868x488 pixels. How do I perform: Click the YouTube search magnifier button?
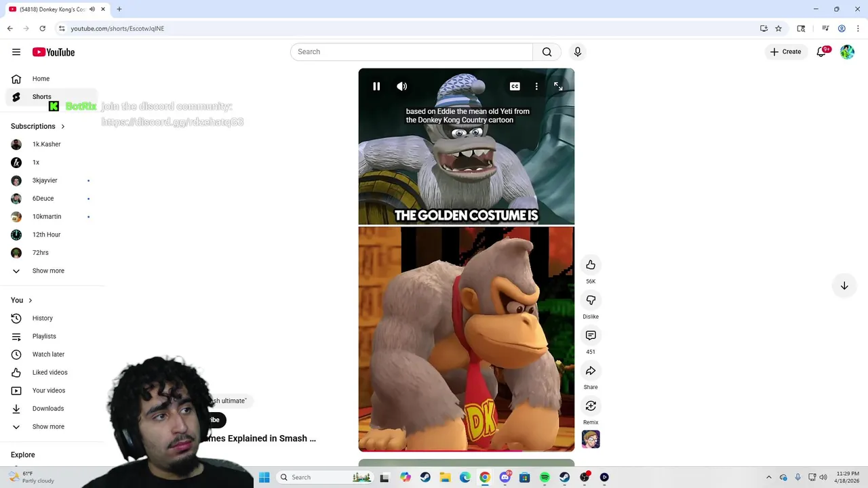coord(547,52)
